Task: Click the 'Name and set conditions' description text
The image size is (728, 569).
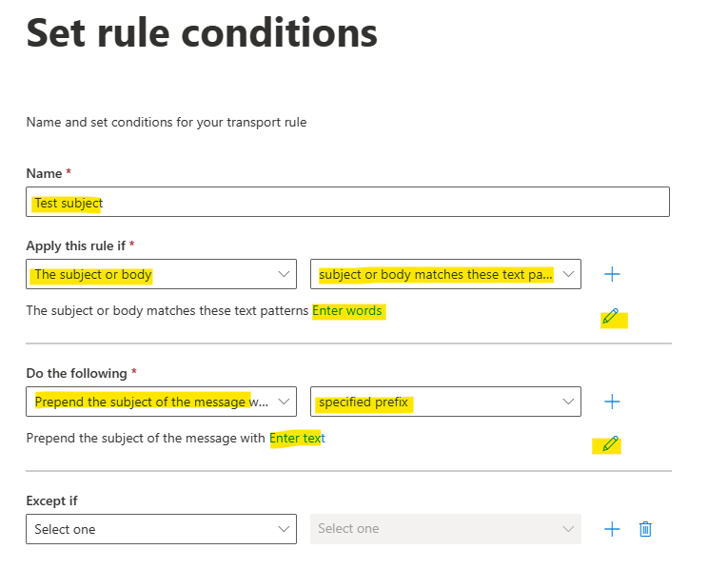Action: point(167,123)
